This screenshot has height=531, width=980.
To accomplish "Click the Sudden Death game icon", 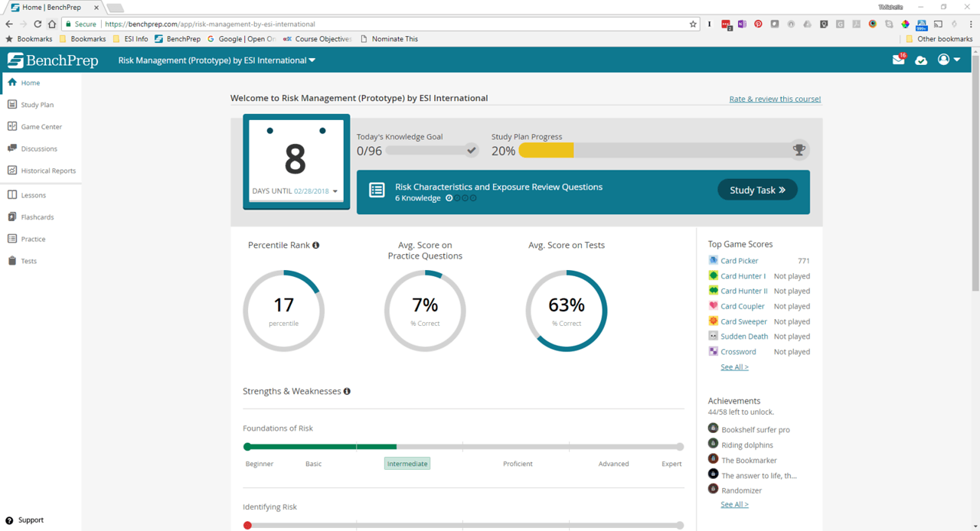I will pyautogui.click(x=713, y=336).
